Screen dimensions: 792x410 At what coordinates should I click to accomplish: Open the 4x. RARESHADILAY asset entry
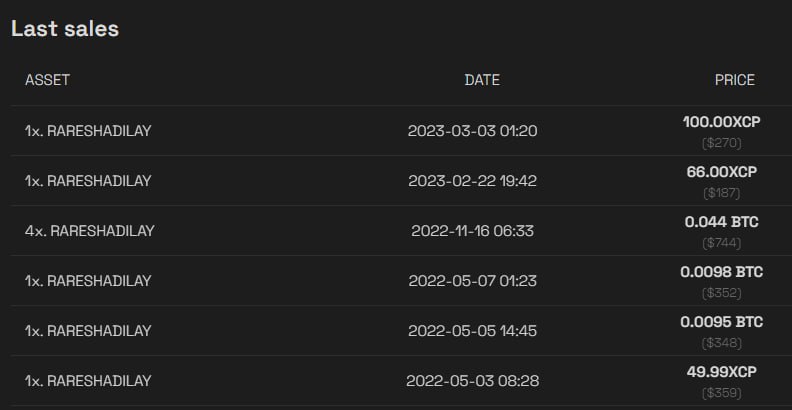coord(90,231)
